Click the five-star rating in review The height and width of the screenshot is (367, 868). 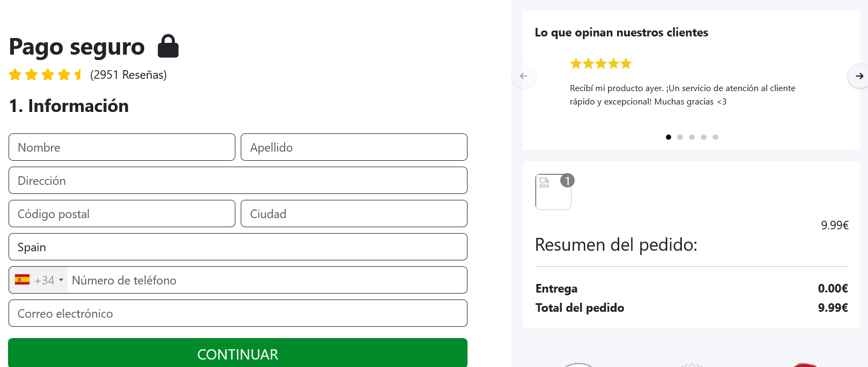[x=600, y=64]
